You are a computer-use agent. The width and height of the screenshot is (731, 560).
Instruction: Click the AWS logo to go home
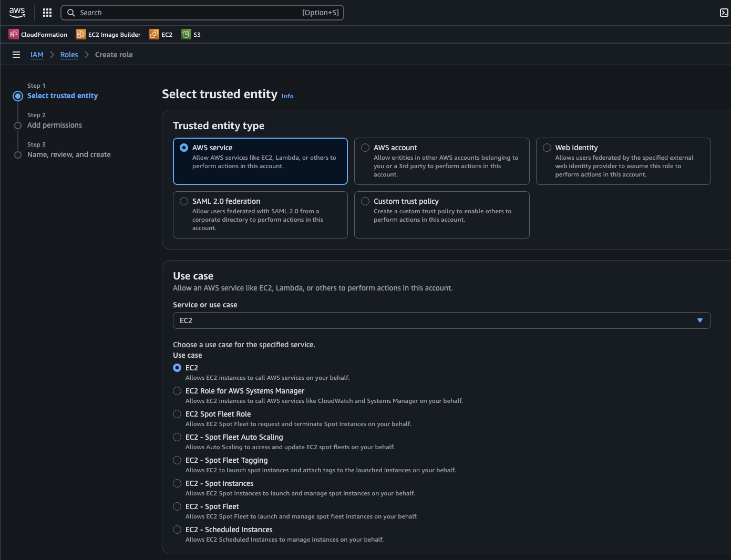(x=17, y=12)
